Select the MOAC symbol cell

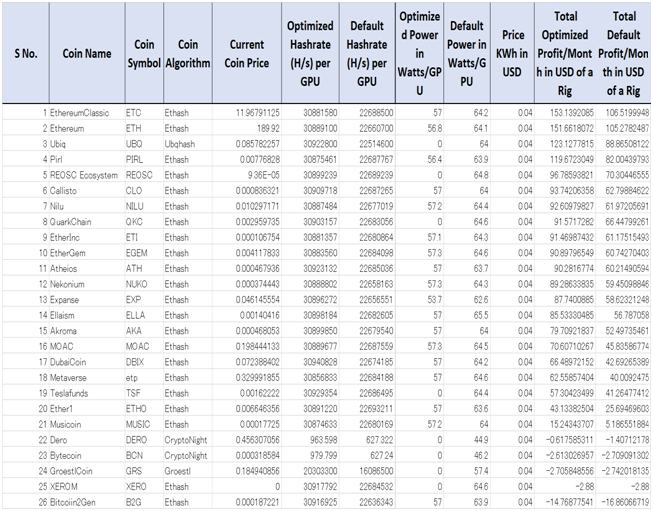tap(144, 346)
